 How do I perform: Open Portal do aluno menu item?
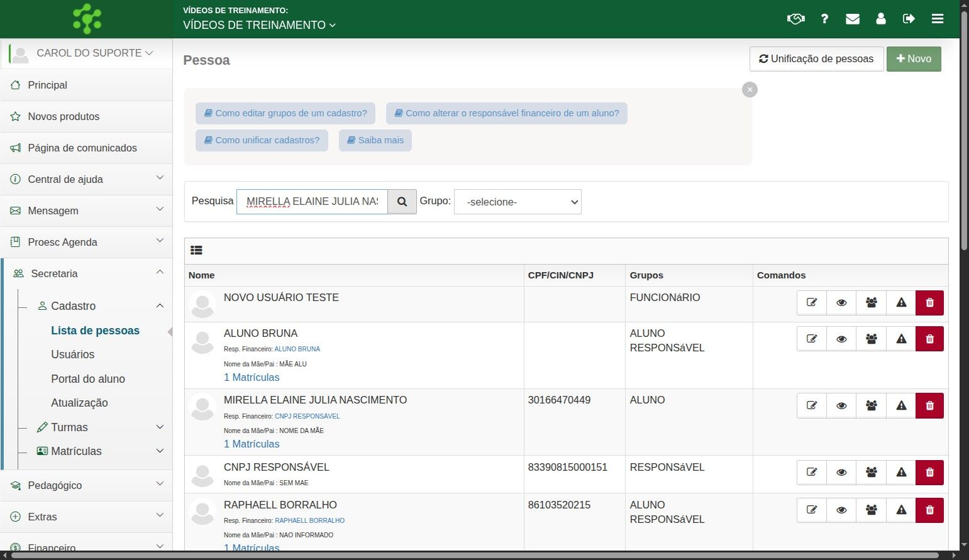[x=88, y=379]
